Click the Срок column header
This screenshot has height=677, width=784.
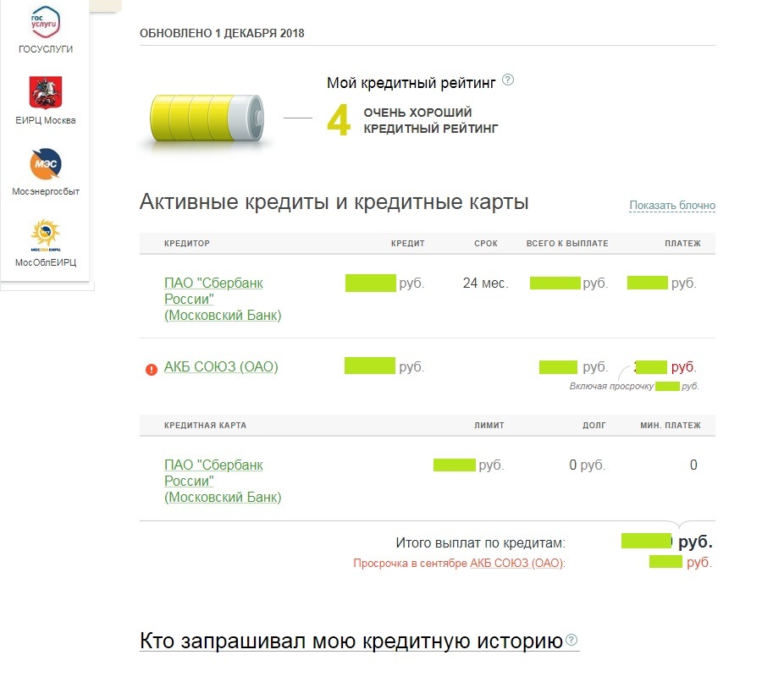click(486, 244)
